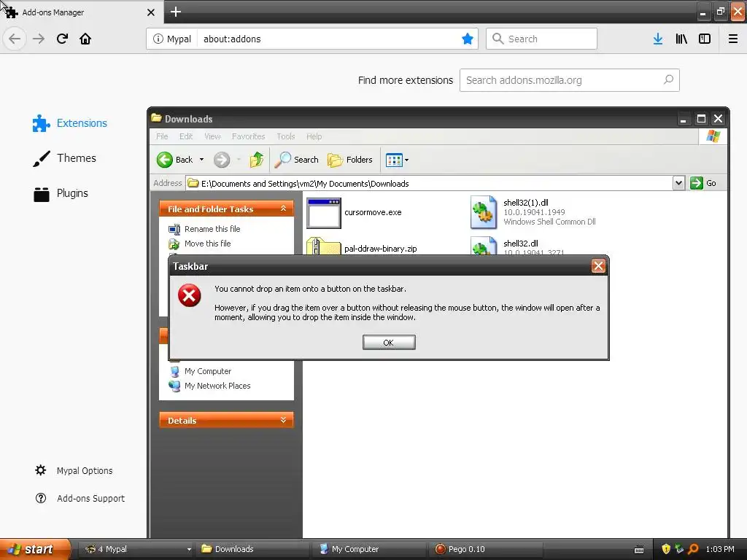Click the keyboard tray icon
The height and width of the screenshot is (560, 747).
tap(639, 550)
